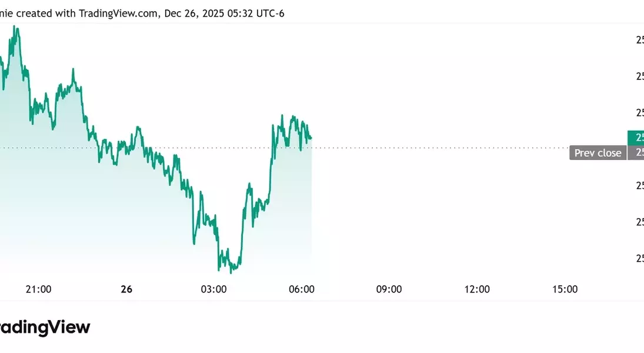Select the 09:00 time axis label
The width and height of the screenshot is (644, 353).
pyautogui.click(x=389, y=289)
